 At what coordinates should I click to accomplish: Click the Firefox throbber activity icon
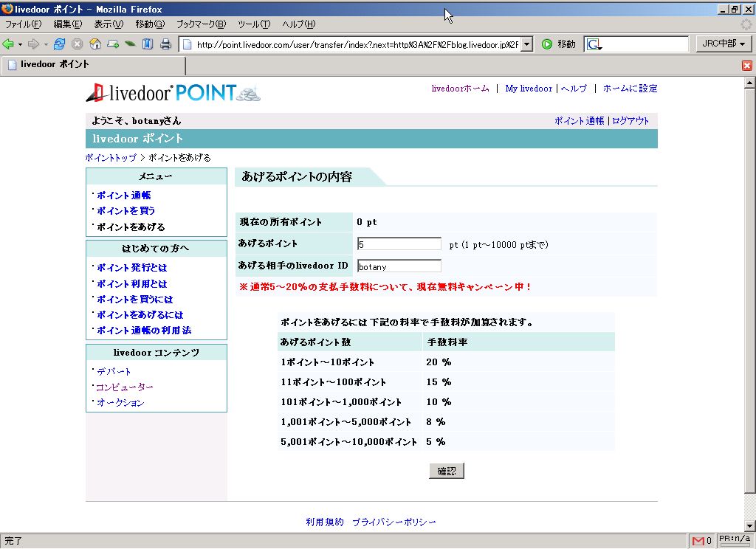[746, 24]
